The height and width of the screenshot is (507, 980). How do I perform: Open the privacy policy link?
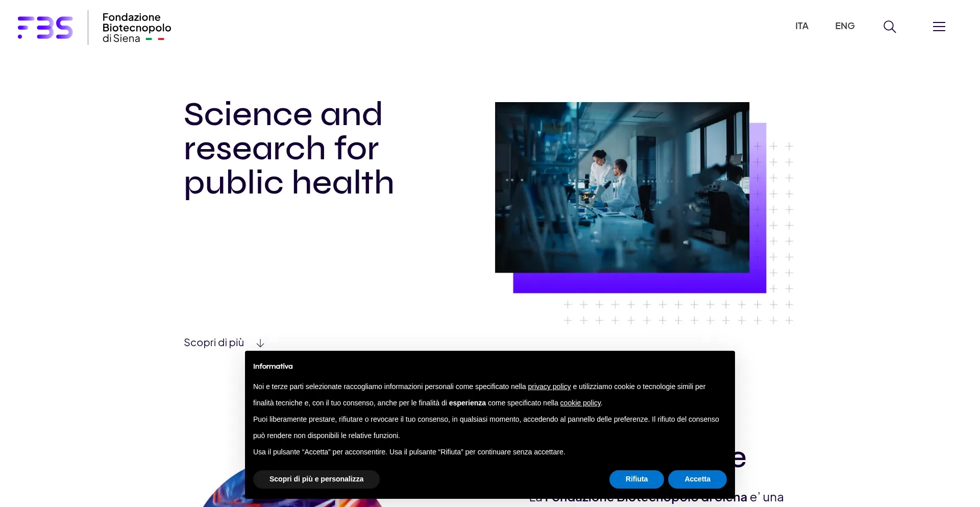pyautogui.click(x=549, y=387)
